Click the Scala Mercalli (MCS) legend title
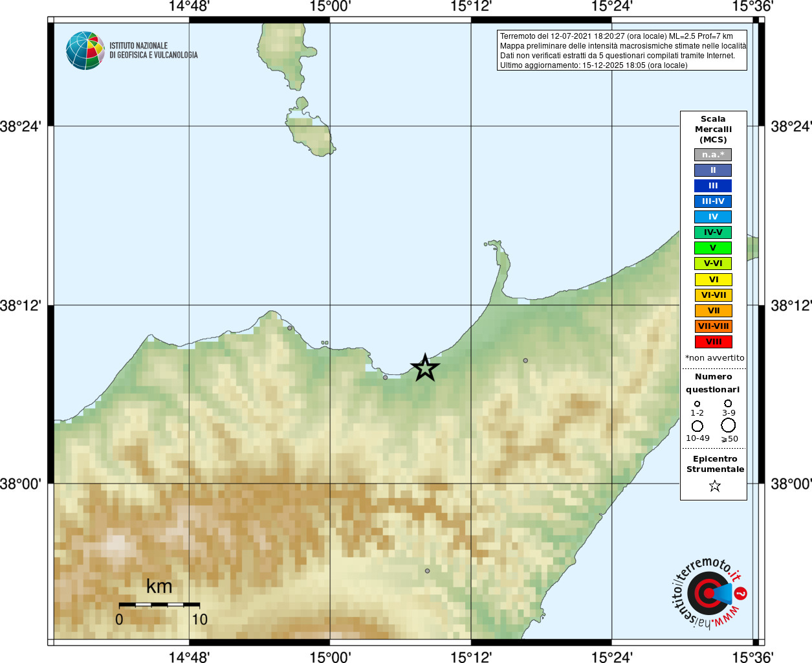 pyautogui.click(x=713, y=129)
